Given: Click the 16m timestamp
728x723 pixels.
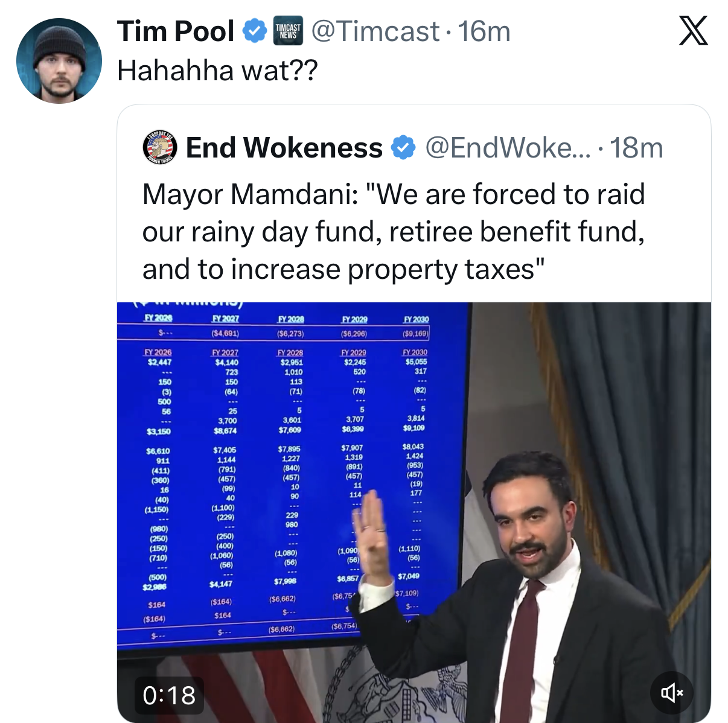Looking at the screenshot, I should click(484, 31).
